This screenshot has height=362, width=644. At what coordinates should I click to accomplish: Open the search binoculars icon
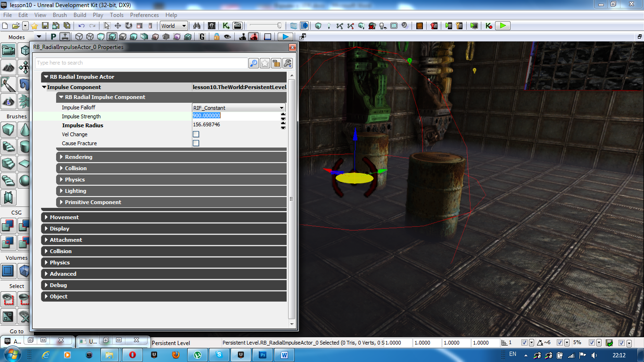coord(198,26)
